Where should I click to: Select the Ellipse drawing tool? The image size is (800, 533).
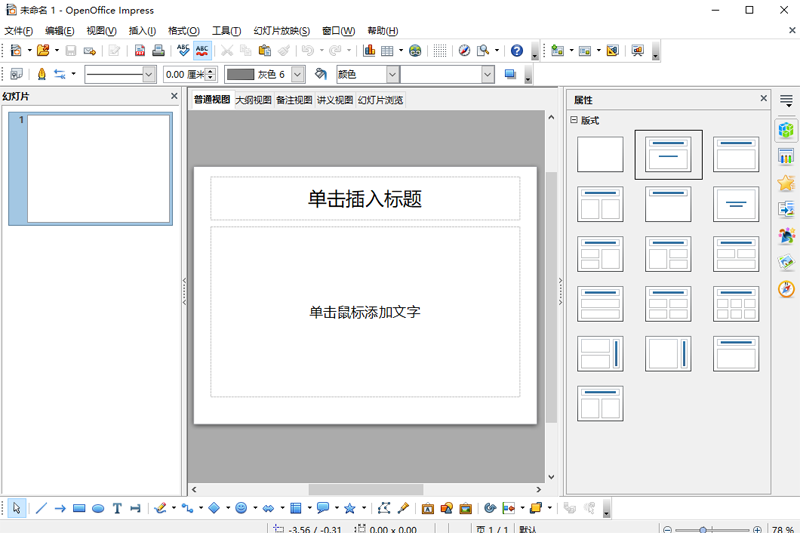click(98, 508)
